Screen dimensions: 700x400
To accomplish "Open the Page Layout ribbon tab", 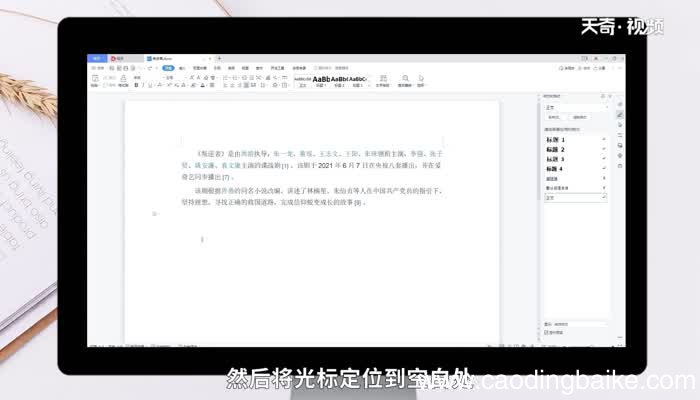I will pos(200,68).
